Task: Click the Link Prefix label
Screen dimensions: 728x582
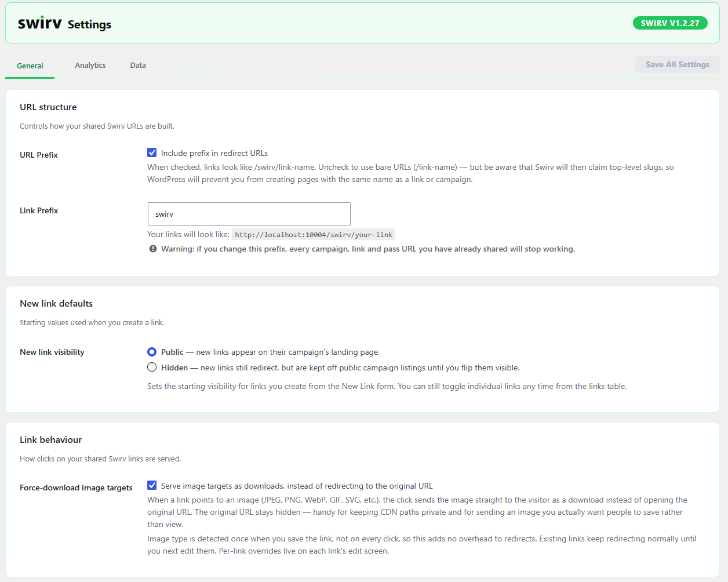Action: click(39, 210)
